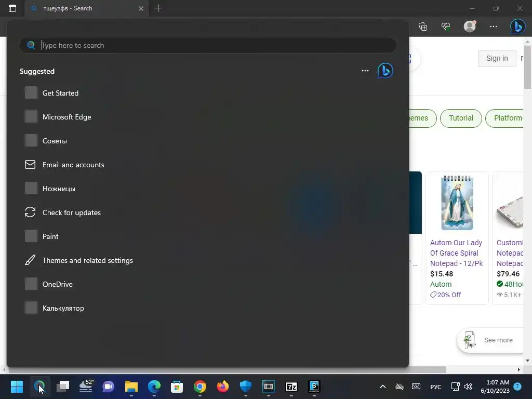This screenshot has height=399, width=532.
Task: Open OneDrive from suggestions
Action: click(57, 284)
